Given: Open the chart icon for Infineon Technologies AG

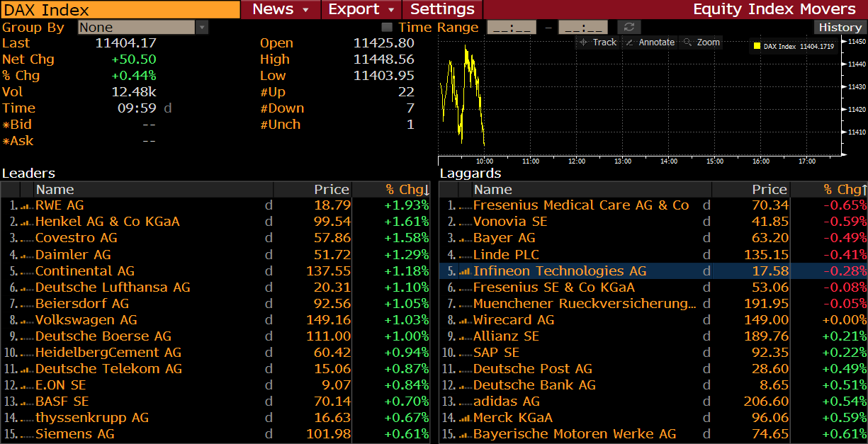Looking at the screenshot, I should coord(465,271).
